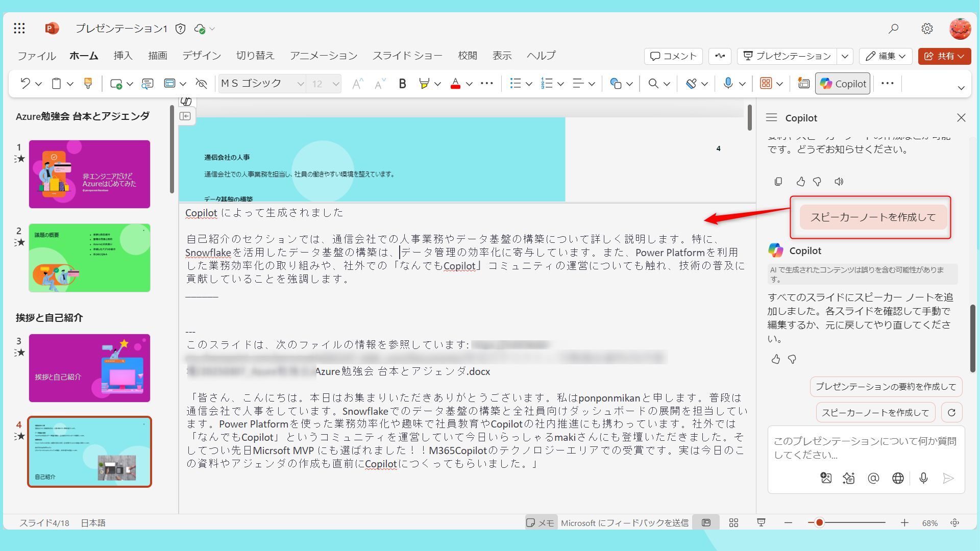Click the copy response icon in Copilot

778,182
